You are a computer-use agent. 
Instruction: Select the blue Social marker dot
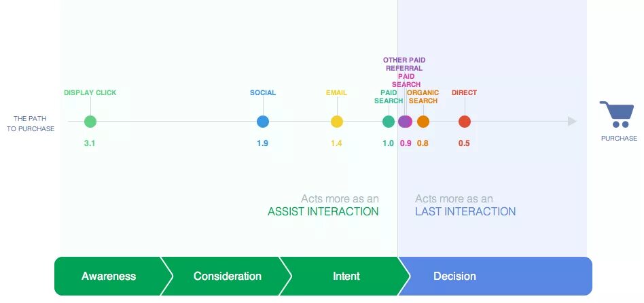263,122
